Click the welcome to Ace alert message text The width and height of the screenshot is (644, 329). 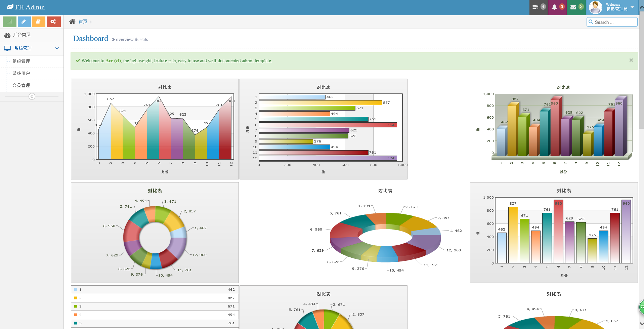[x=177, y=60]
